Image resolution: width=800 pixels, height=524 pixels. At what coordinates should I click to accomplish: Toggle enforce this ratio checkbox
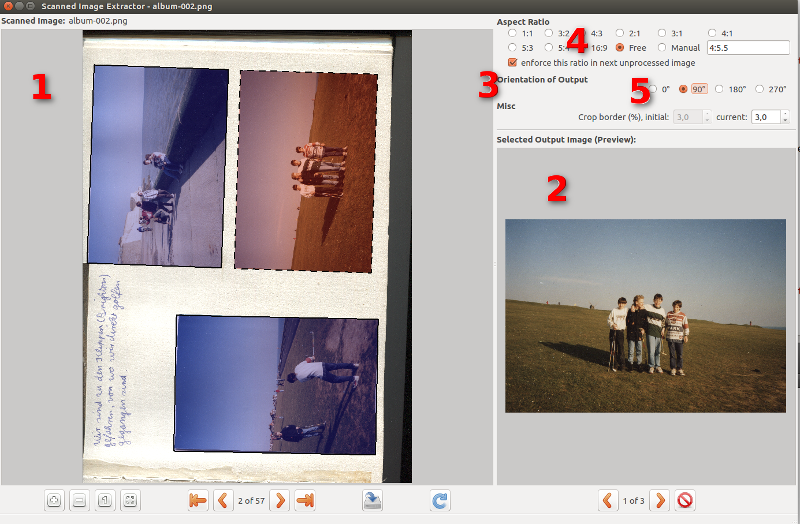513,62
